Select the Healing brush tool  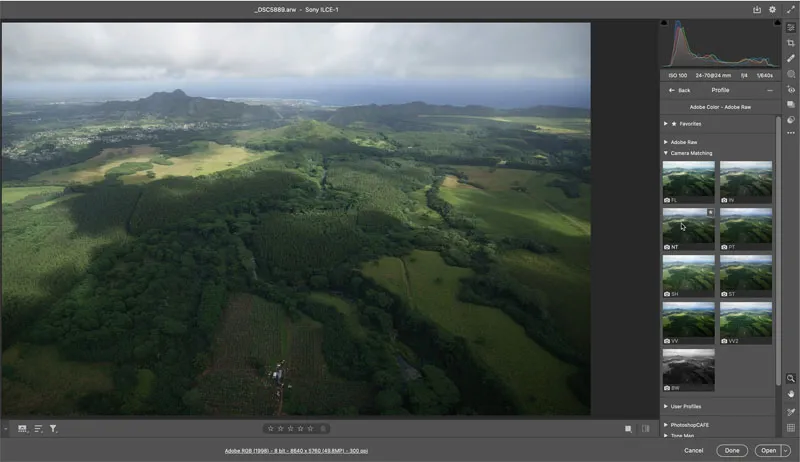pos(791,58)
